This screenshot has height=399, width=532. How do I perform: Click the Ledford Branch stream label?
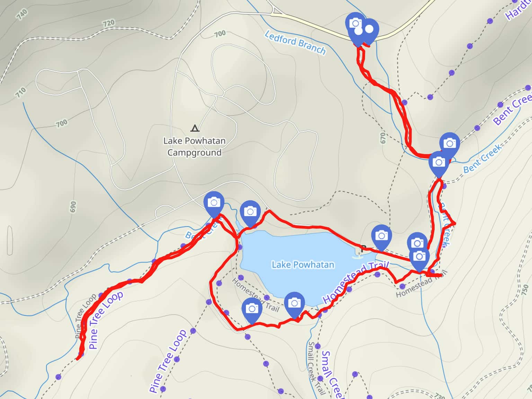(295, 43)
